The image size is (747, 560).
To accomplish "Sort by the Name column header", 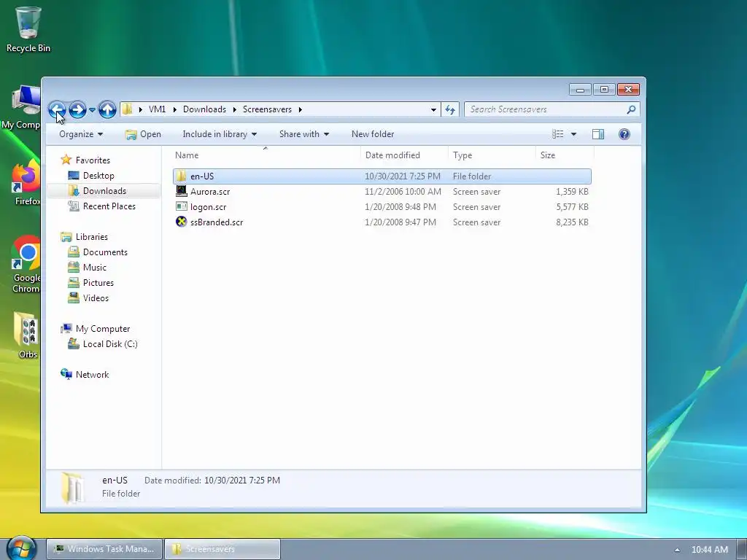I will click(266, 155).
